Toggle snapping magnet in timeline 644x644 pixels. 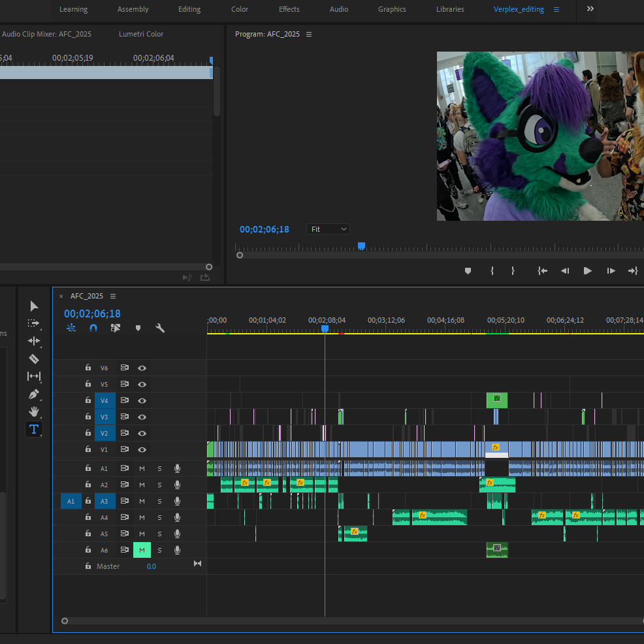[x=93, y=328]
